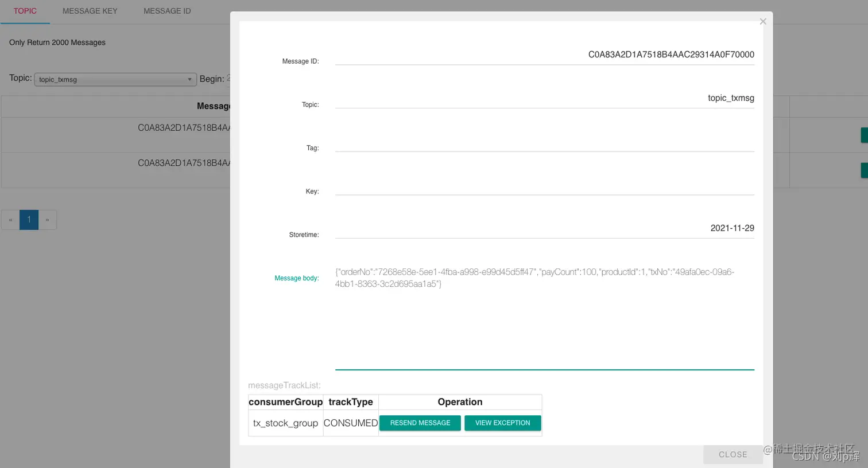The height and width of the screenshot is (468, 868).
Task: Click the RESEND MESSAGE button
Action: 420,423
